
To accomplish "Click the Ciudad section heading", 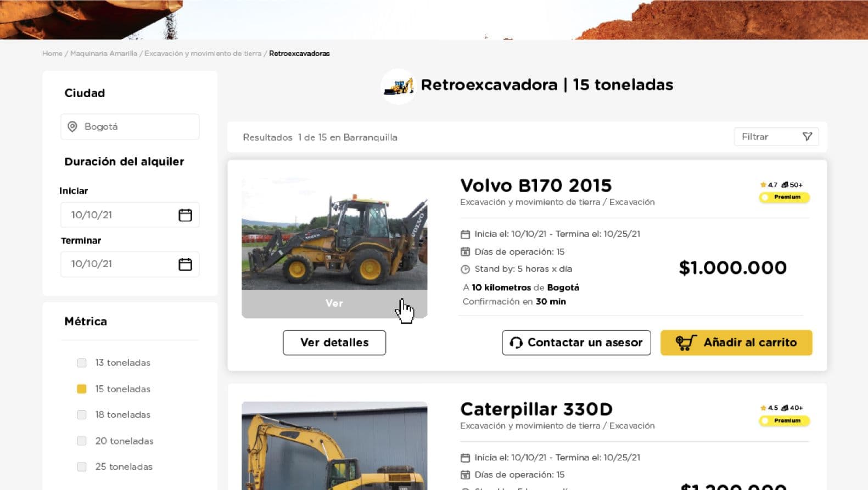I will pyautogui.click(x=85, y=93).
